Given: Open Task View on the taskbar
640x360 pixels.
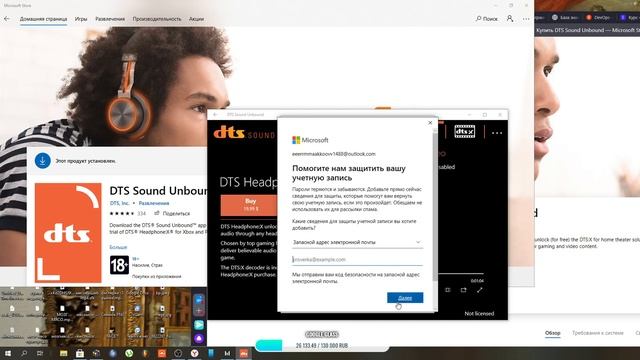Looking at the screenshot, I should pyautogui.click(x=40, y=353).
